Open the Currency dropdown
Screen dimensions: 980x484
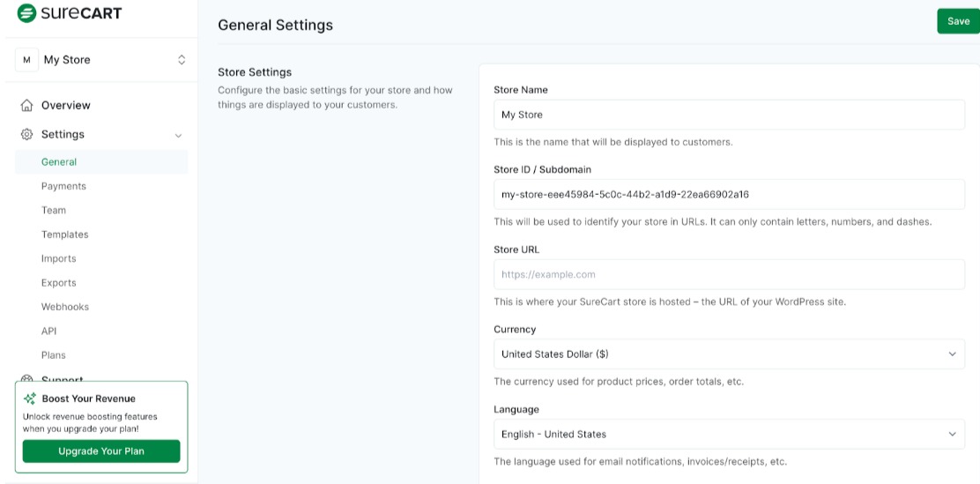pyautogui.click(x=729, y=354)
